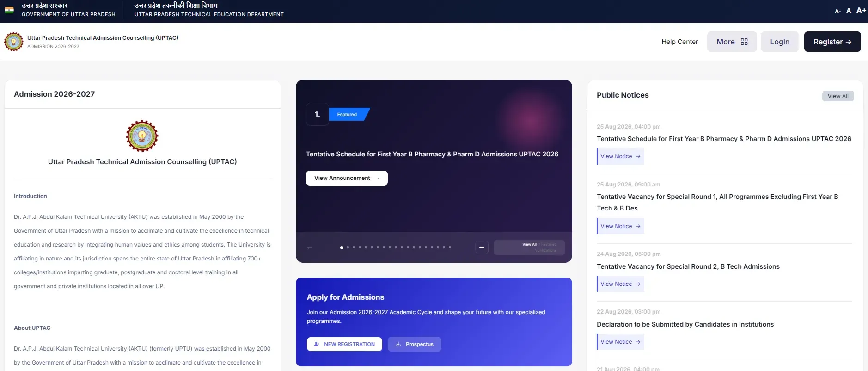Screen dimensions: 868x371
Task: Click the About UPTAC subheading
Action: click(x=32, y=328)
